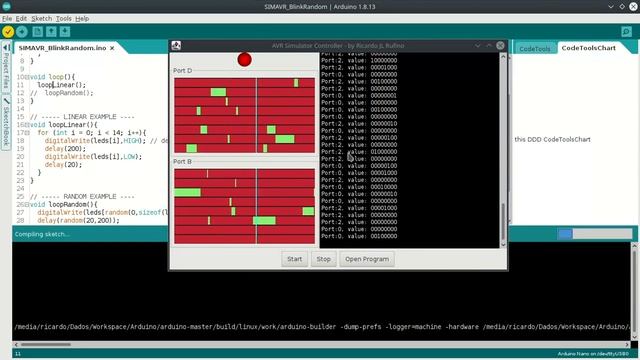Click console horizontal scroll right arrow
Image resolution: width=640 pixels, height=360 pixels.
click(x=627, y=344)
